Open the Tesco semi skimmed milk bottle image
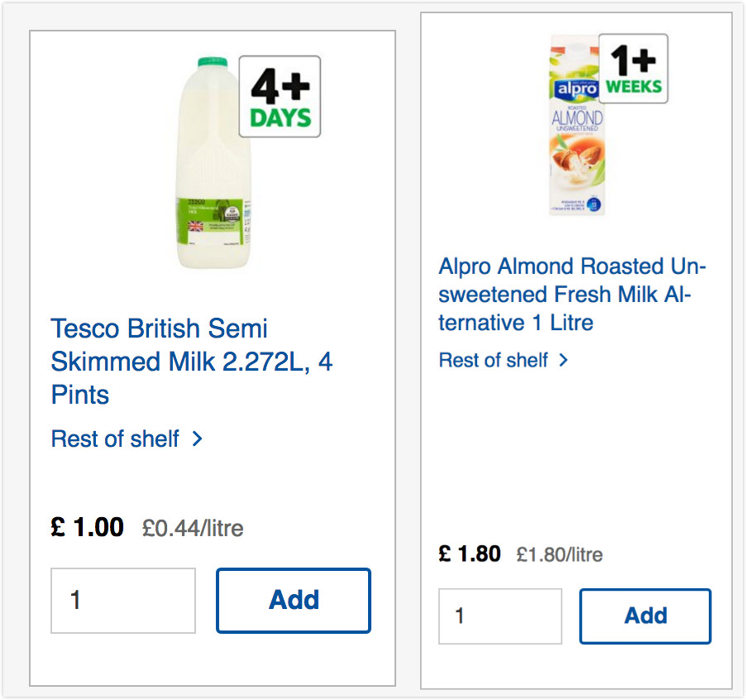 (x=213, y=163)
